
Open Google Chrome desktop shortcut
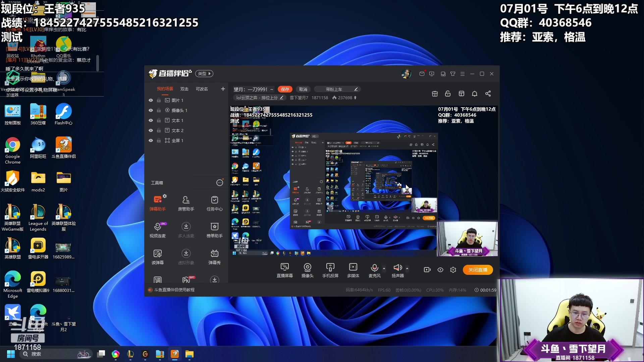13,151
